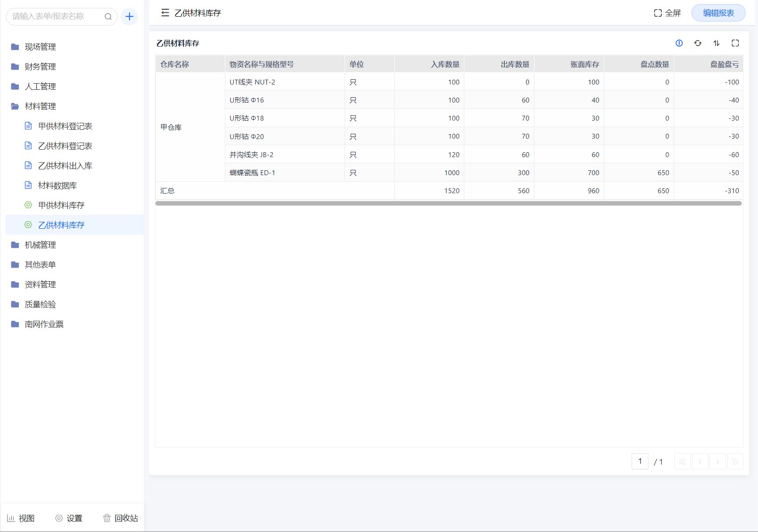This screenshot has width=758, height=532.
Task: Expand the 现场管理 folder
Action: tap(40, 47)
